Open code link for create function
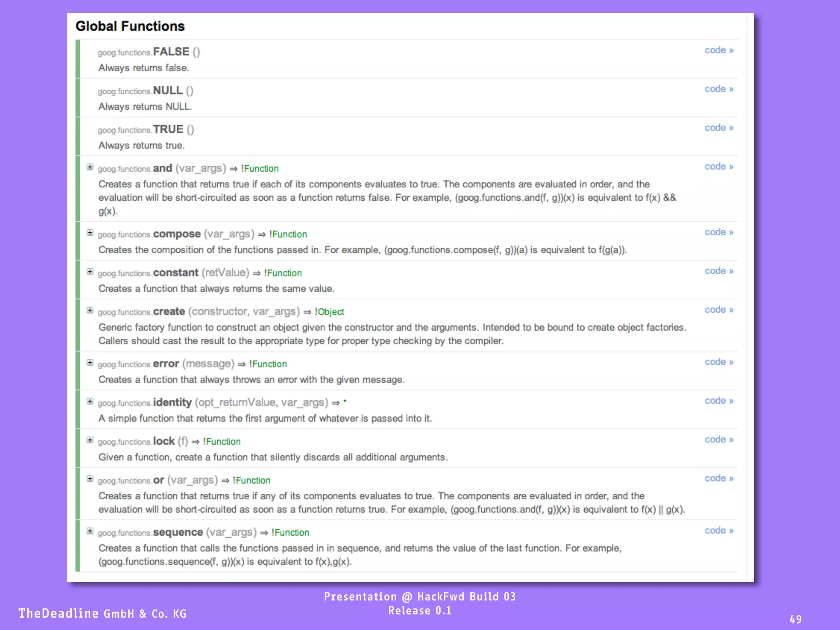 pos(719,310)
